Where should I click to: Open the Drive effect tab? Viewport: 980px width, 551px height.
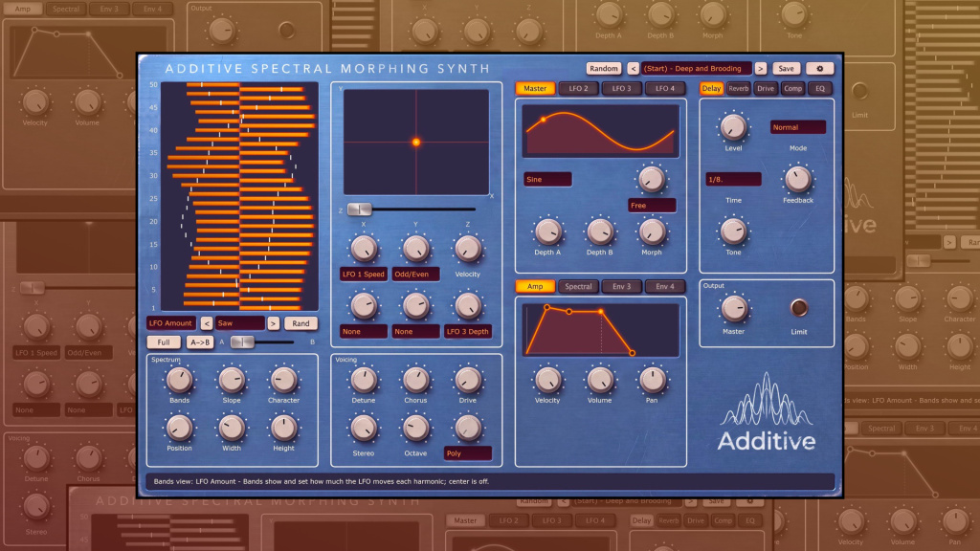(x=766, y=89)
